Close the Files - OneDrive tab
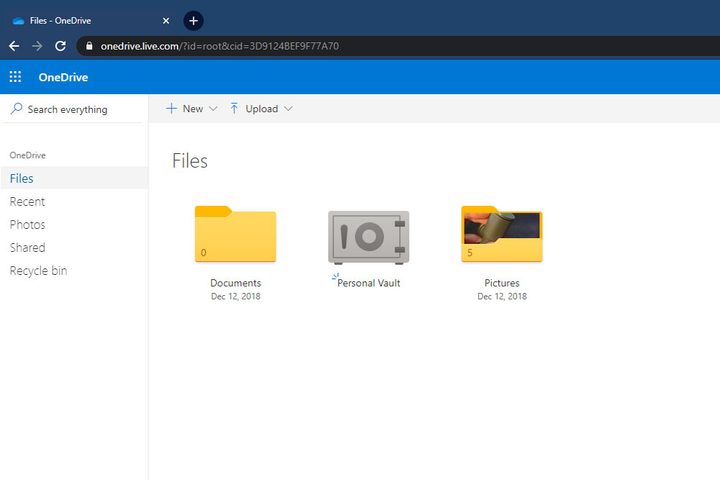This screenshot has height=480, width=720. [166, 21]
